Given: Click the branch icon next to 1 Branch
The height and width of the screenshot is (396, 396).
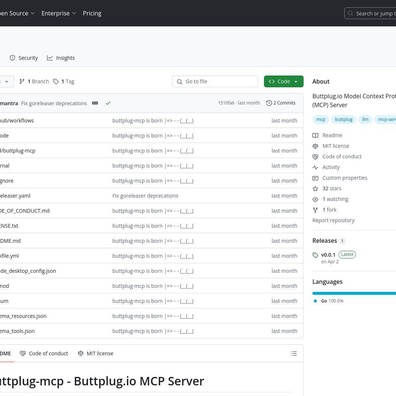Looking at the screenshot, I should (22, 81).
